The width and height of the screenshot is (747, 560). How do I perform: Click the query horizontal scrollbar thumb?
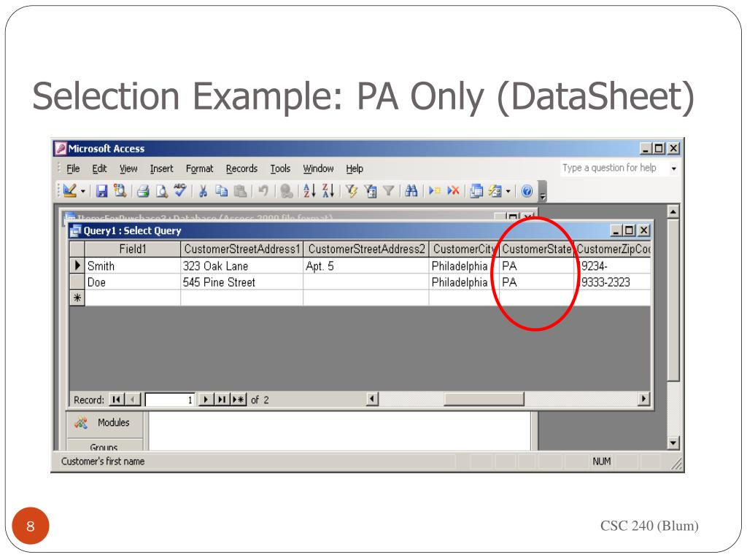[484, 399]
